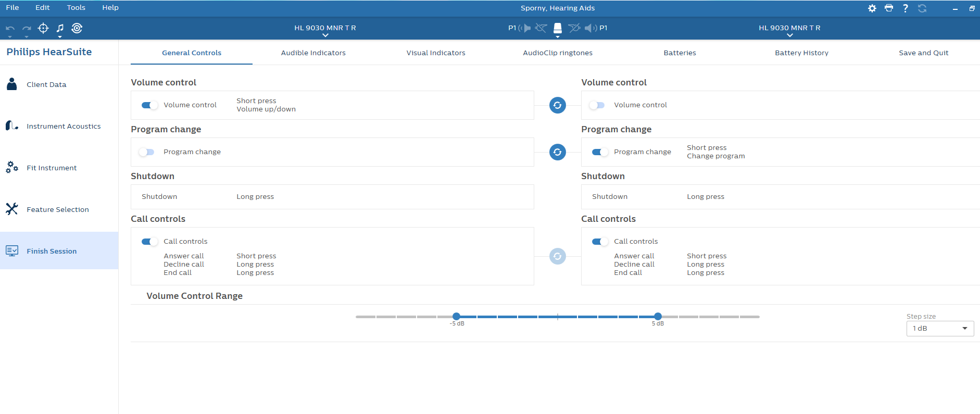Viewport: 980px width, 414px height.
Task: Click the music note icon
Action: pyautogui.click(x=60, y=28)
